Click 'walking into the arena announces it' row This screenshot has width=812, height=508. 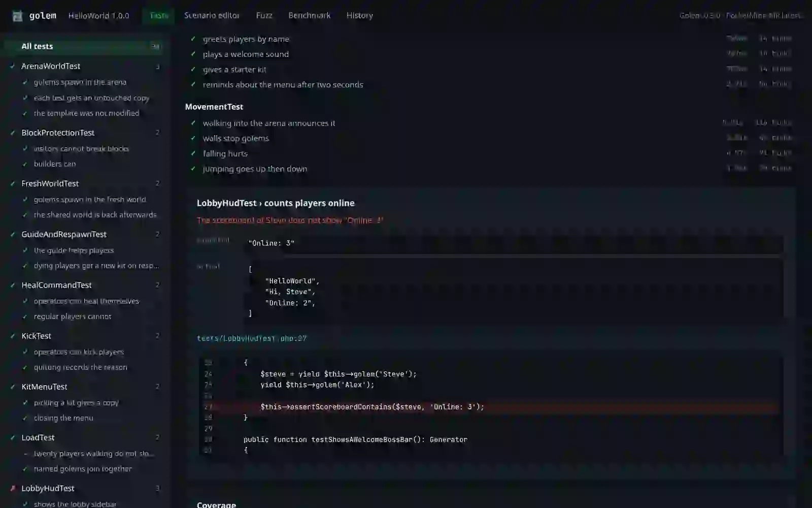pos(490,123)
